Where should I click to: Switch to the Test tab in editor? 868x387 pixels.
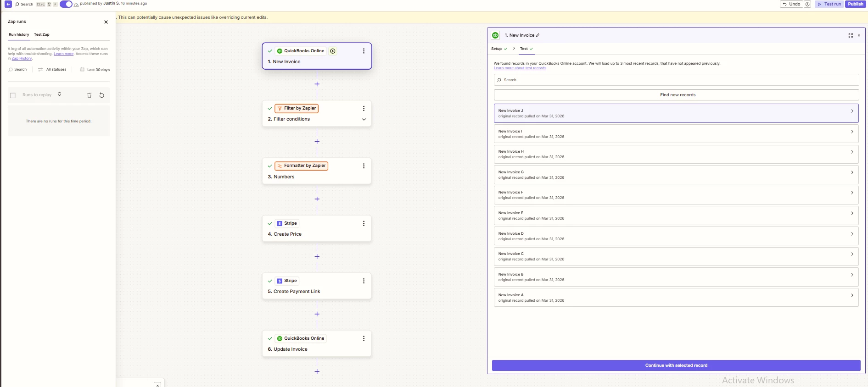tap(526, 49)
